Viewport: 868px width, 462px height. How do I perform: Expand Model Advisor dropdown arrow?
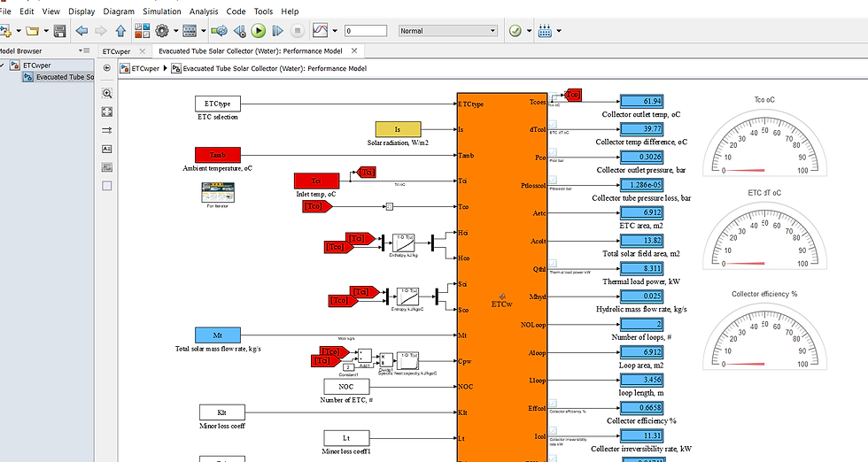pos(529,31)
